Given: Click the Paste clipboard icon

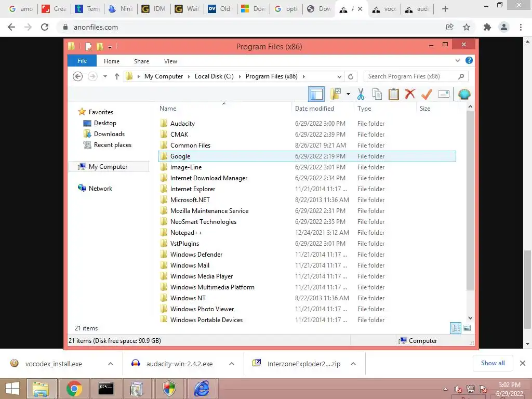Looking at the screenshot, I should click(x=394, y=94).
